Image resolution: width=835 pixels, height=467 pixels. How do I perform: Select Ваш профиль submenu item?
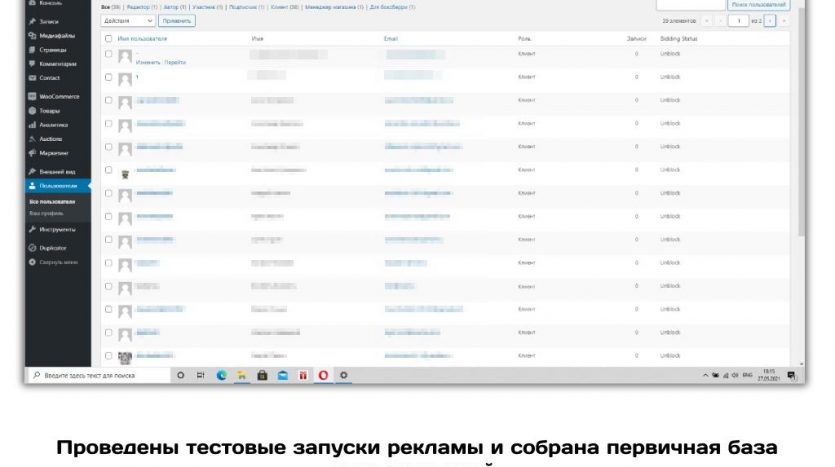[46, 213]
